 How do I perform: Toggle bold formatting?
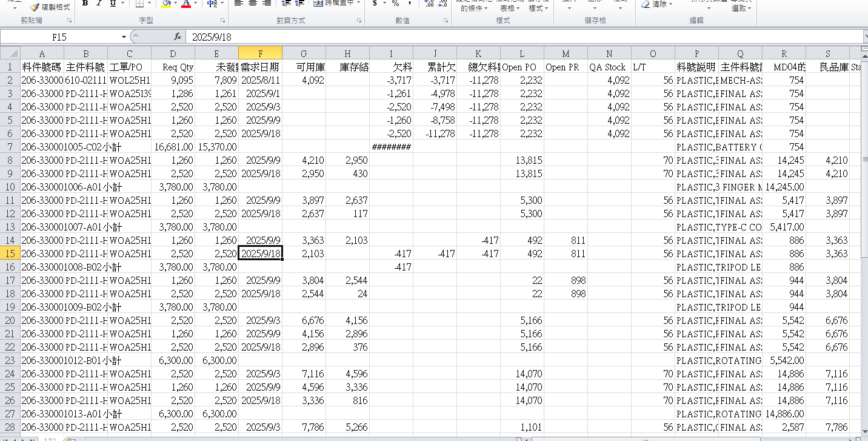85,4
